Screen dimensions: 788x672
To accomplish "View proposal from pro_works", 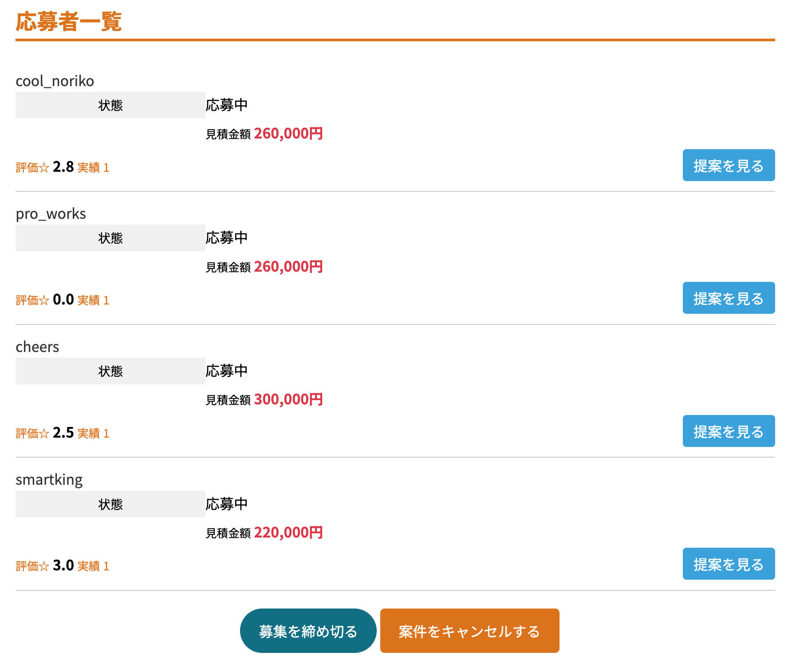I will tap(728, 298).
